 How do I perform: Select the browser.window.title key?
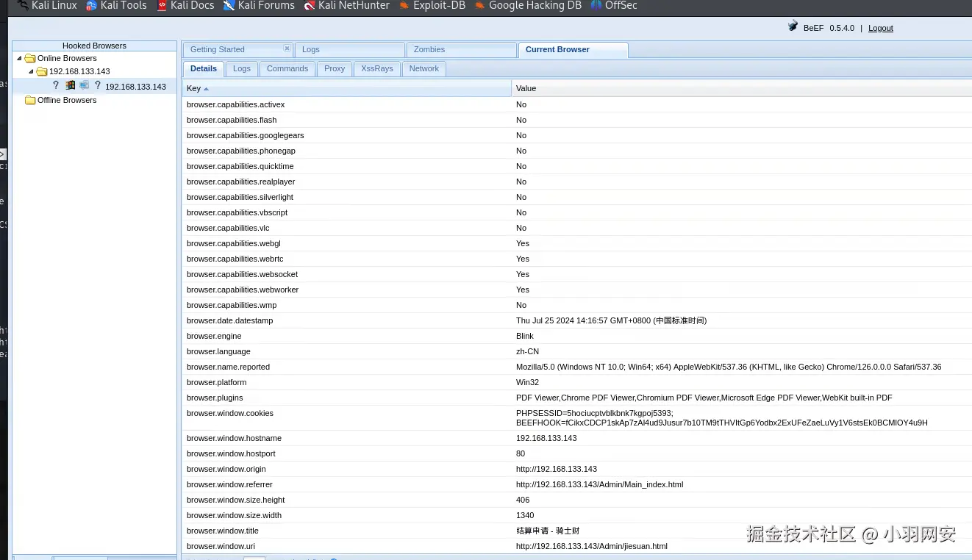[223, 531]
